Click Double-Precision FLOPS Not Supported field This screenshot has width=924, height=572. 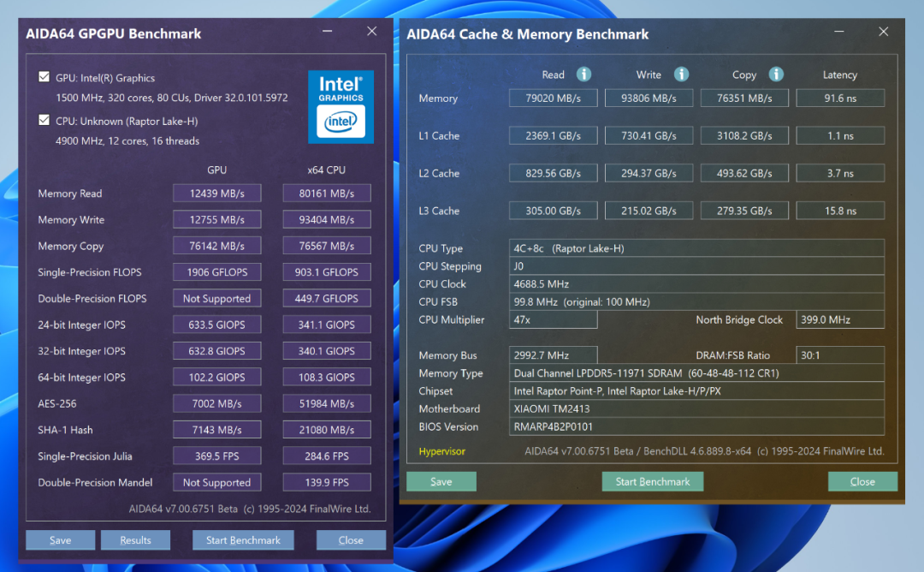(x=216, y=298)
